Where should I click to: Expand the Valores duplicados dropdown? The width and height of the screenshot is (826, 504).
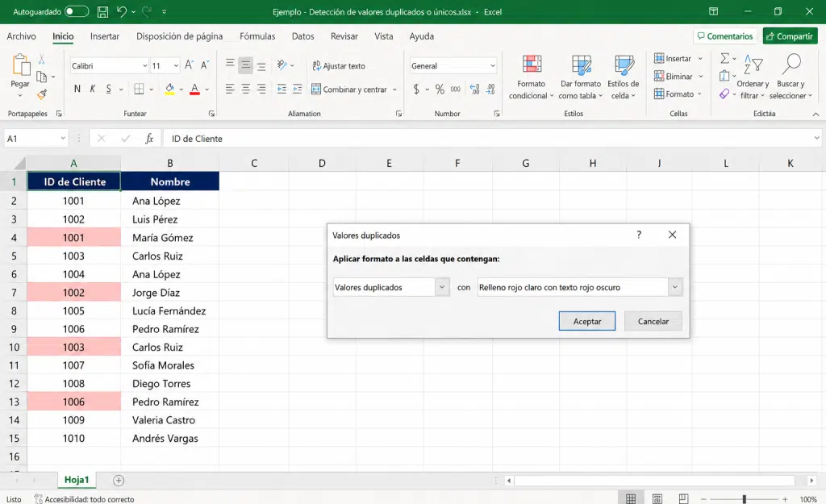[442, 287]
